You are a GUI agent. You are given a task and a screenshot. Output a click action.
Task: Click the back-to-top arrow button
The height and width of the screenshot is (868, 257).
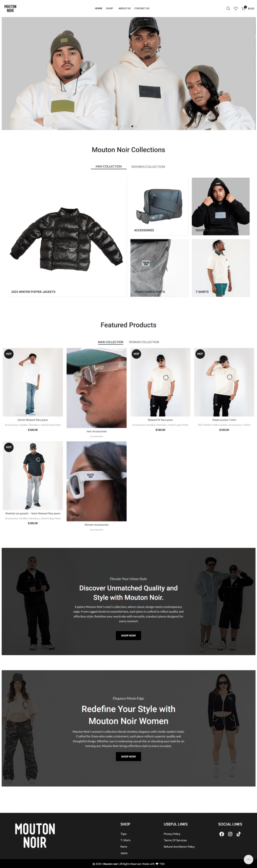pos(249,859)
